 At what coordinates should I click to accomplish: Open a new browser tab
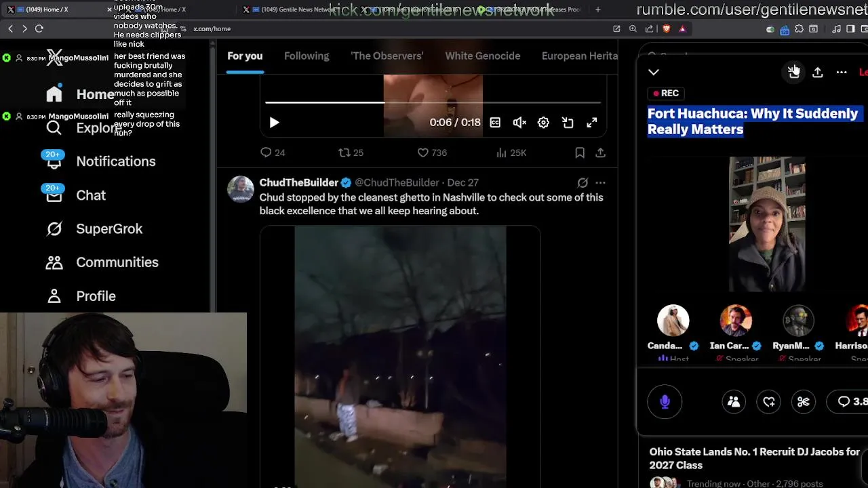pos(597,9)
